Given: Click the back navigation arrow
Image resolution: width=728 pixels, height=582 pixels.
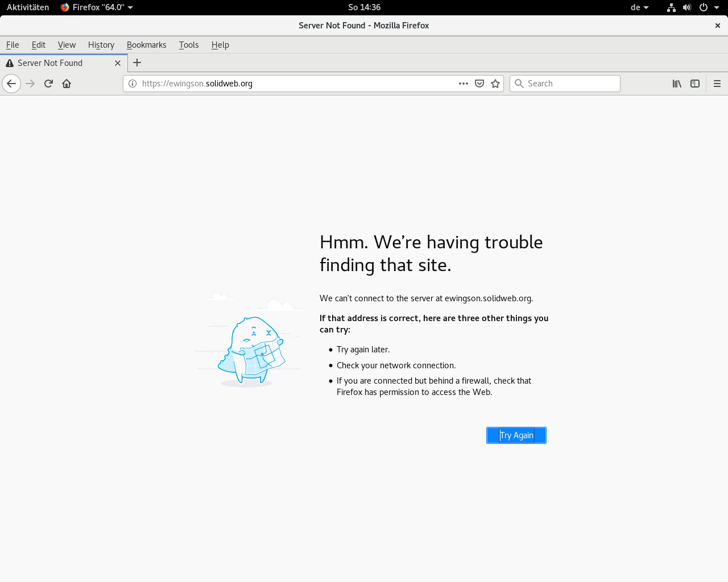Looking at the screenshot, I should 11,84.
